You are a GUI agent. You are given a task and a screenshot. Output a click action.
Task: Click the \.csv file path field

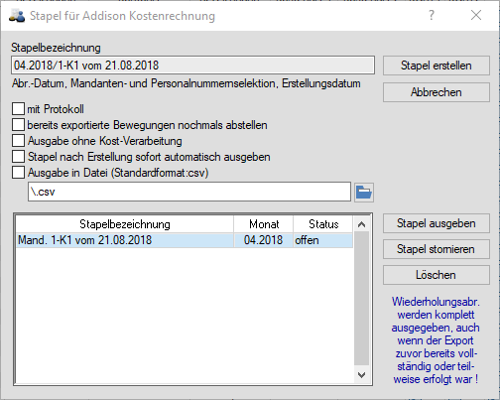[189, 192]
